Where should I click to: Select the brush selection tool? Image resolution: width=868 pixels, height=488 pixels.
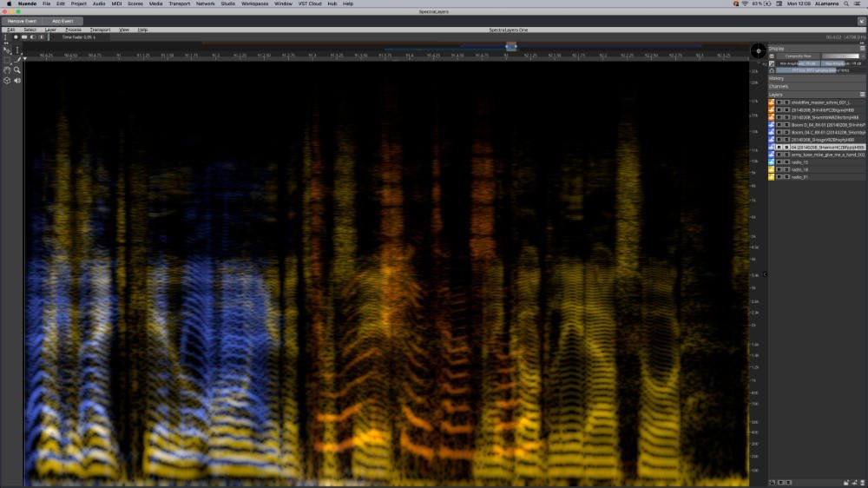pyautogui.click(x=18, y=60)
